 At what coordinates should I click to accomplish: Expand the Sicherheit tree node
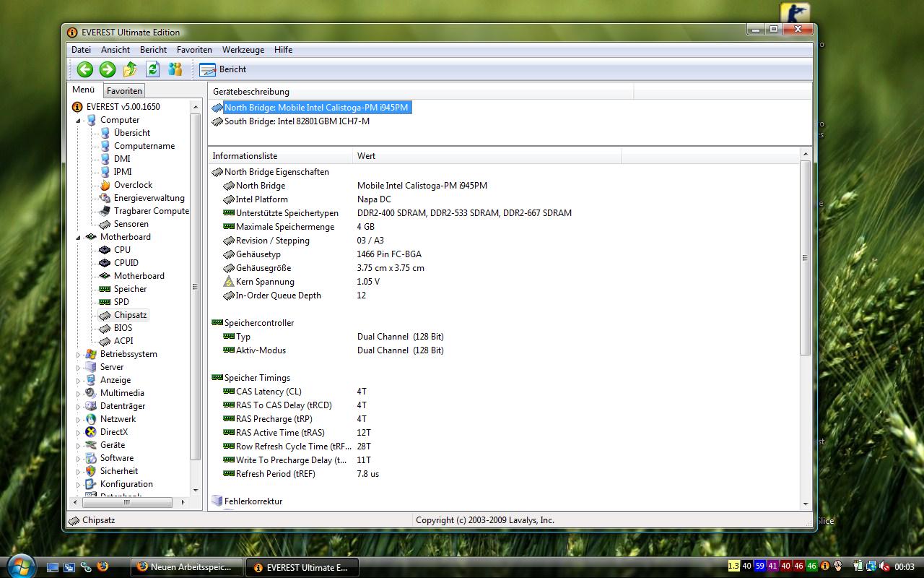coord(79,471)
